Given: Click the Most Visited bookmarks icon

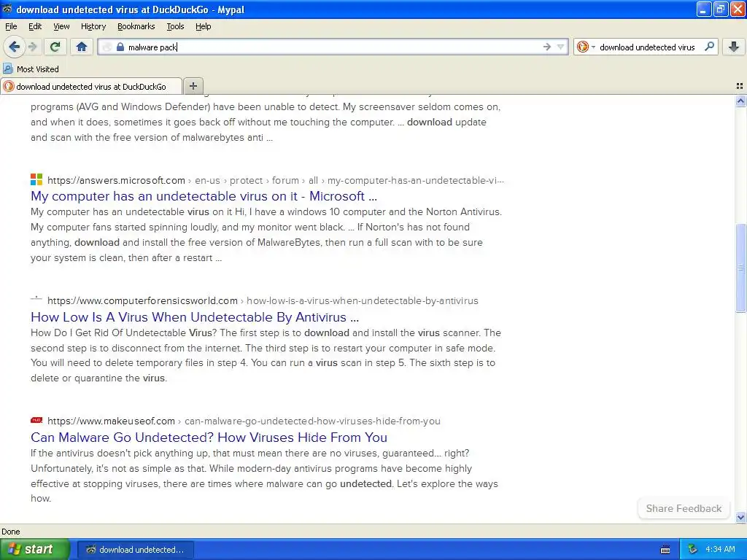Looking at the screenshot, I should (8, 69).
